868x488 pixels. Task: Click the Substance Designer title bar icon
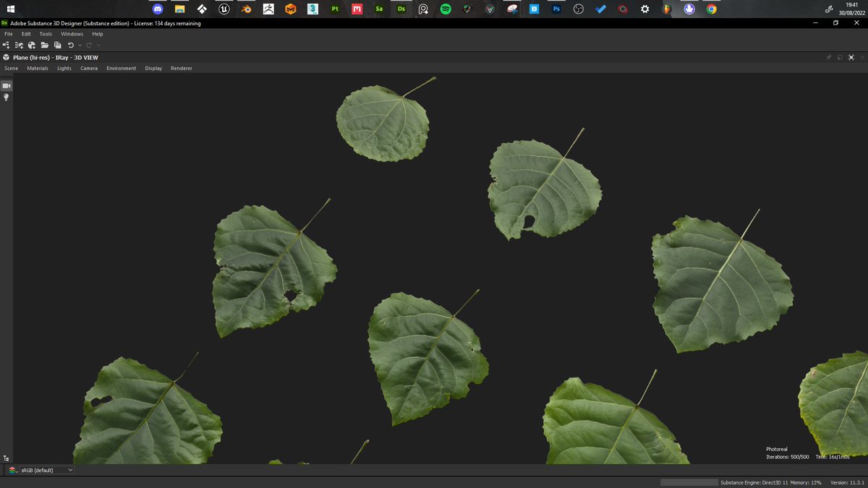pyautogui.click(x=5, y=23)
